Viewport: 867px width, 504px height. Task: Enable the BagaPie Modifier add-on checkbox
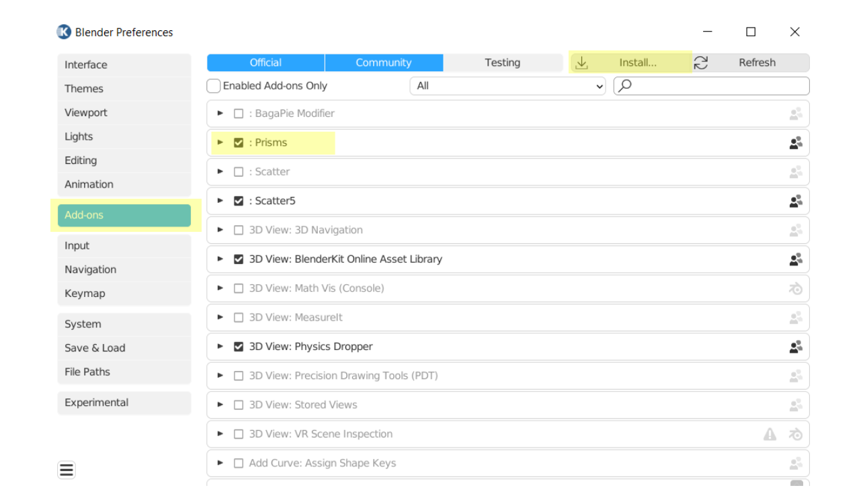239,114
